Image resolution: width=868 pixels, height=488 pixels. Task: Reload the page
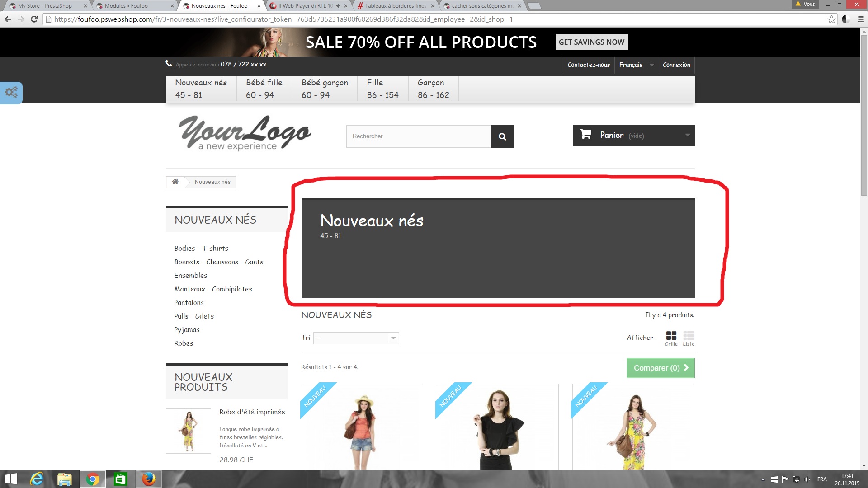click(x=34, y=19)
